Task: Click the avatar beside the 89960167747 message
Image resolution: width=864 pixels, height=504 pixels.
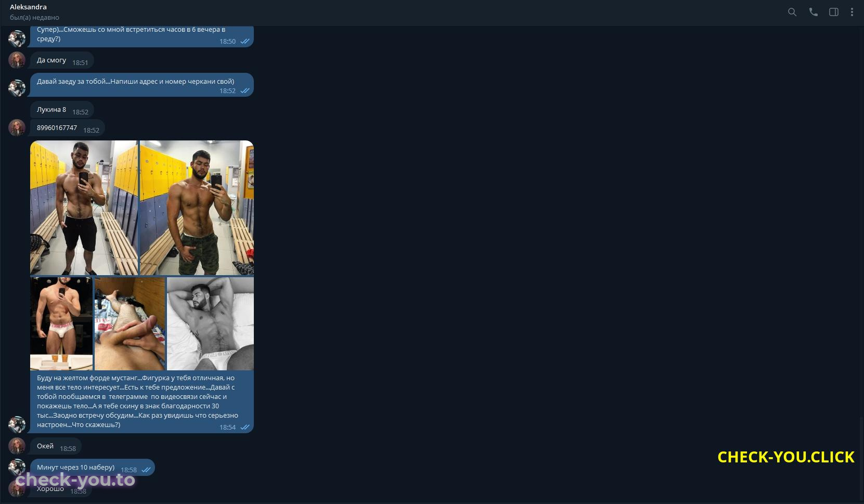Action: pos(17,128)
